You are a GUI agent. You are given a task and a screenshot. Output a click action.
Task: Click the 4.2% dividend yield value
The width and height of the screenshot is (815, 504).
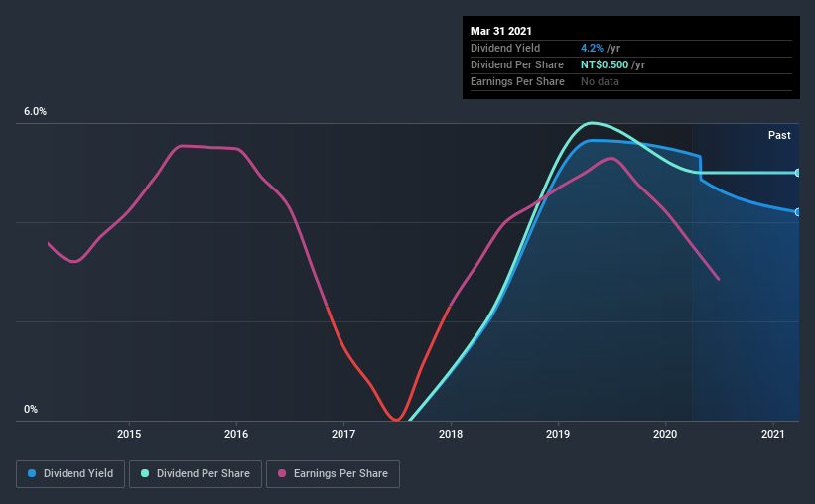[592, 48]
